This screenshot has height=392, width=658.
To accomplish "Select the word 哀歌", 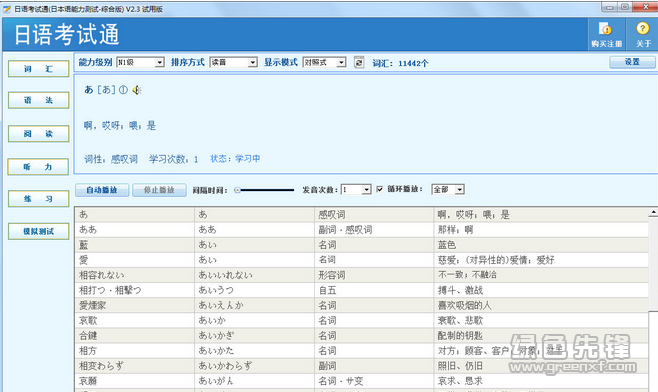I will (88, 320).
